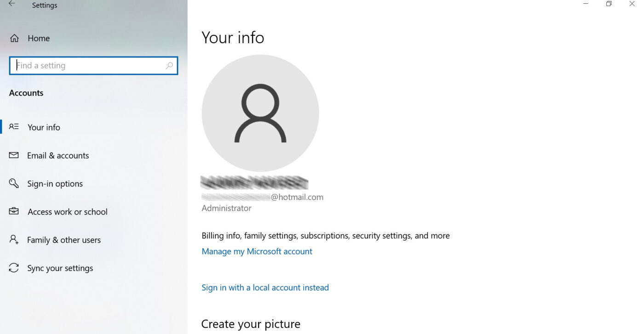Open Sync your settings
The width and height of the screenshot is (644, 334).
click(x=60, y=268)
